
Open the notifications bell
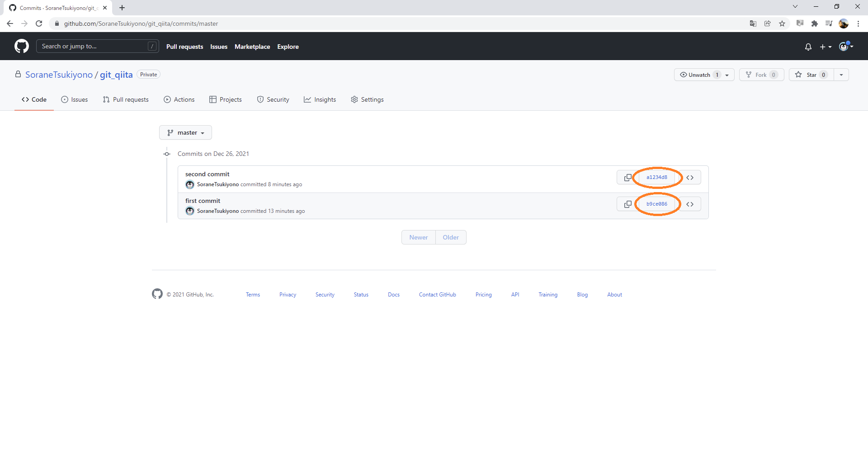pos(808,46)
